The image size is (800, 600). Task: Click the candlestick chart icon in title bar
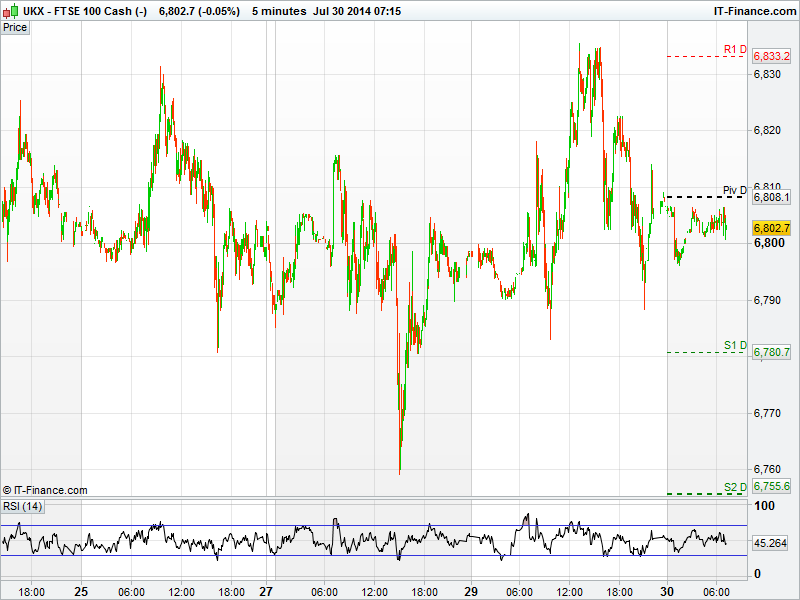[11, 10]
